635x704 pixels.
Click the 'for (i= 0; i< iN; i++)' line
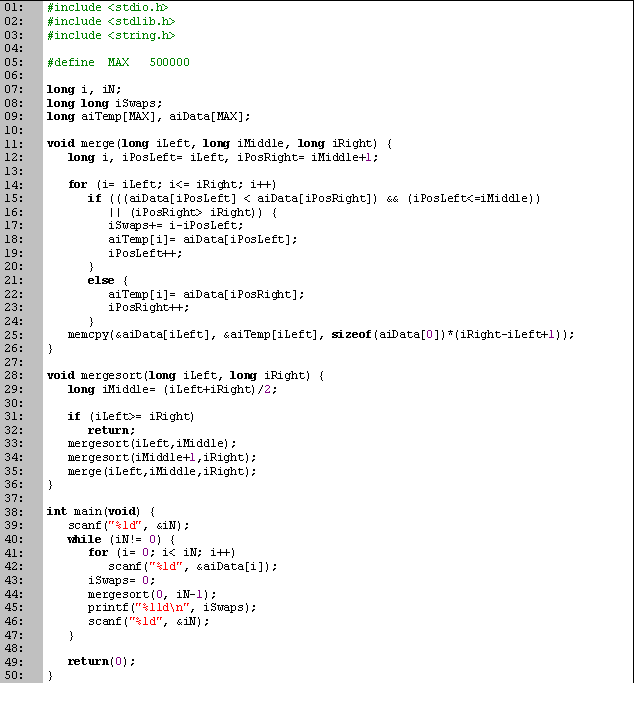coord(162,553)
